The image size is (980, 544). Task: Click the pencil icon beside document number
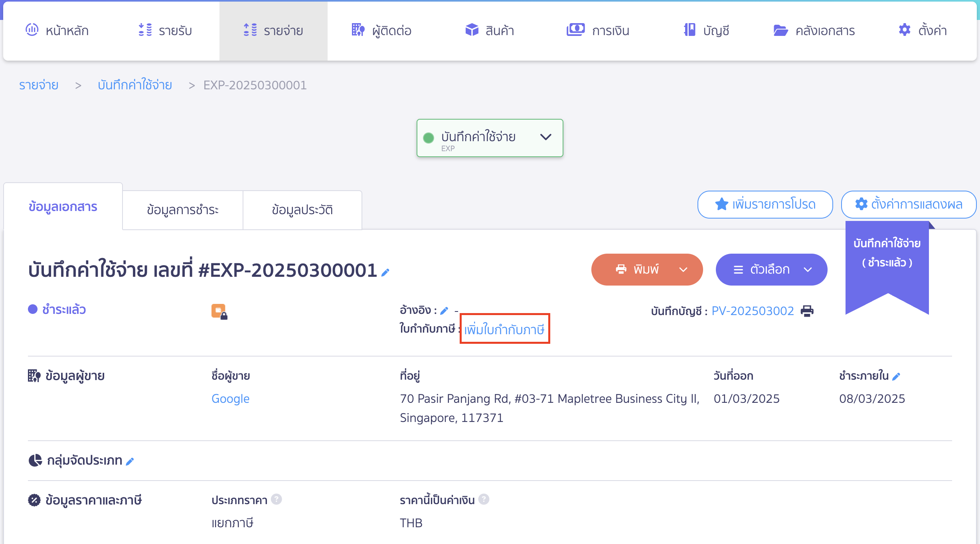point(385,272)
